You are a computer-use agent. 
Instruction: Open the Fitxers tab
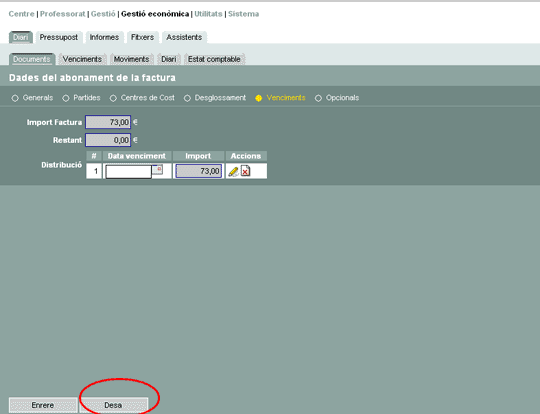[143, 37]
